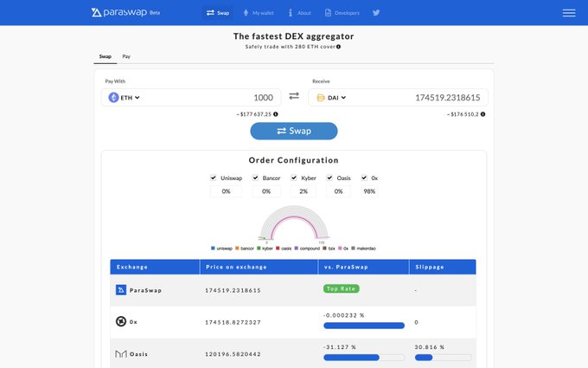Uncheck the Oasis checkbox
The image size is (588, 368).
(x=329, y=178)
